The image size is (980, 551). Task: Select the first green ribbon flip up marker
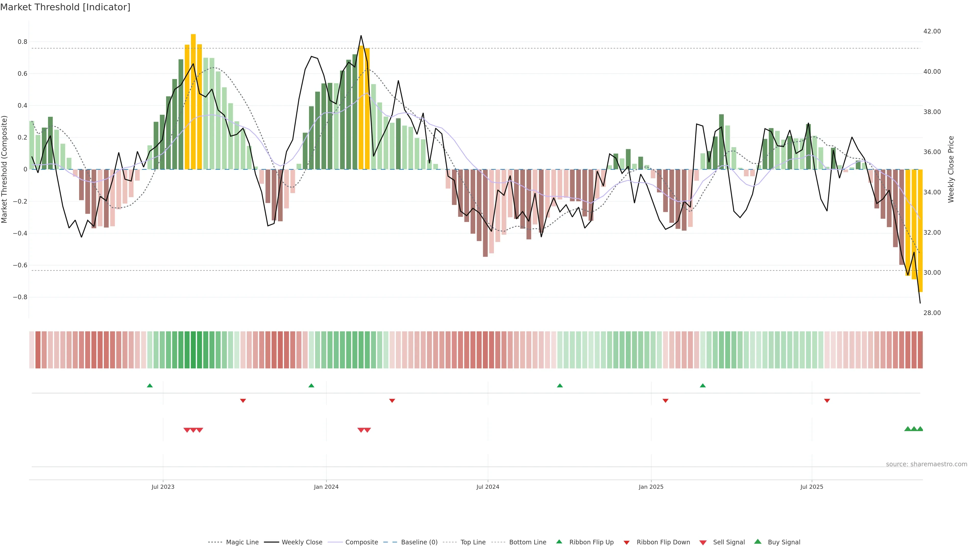(x=150, y=386)
